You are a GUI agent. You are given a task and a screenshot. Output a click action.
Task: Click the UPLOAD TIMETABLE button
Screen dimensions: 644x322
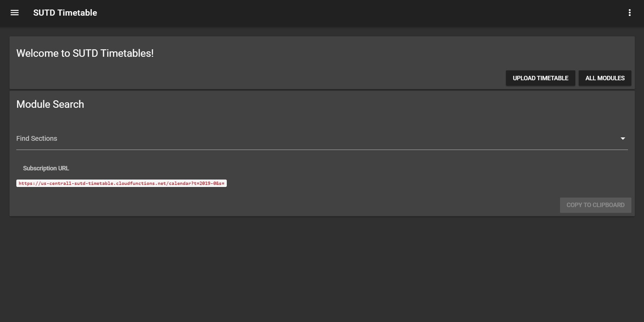(540, 78)
